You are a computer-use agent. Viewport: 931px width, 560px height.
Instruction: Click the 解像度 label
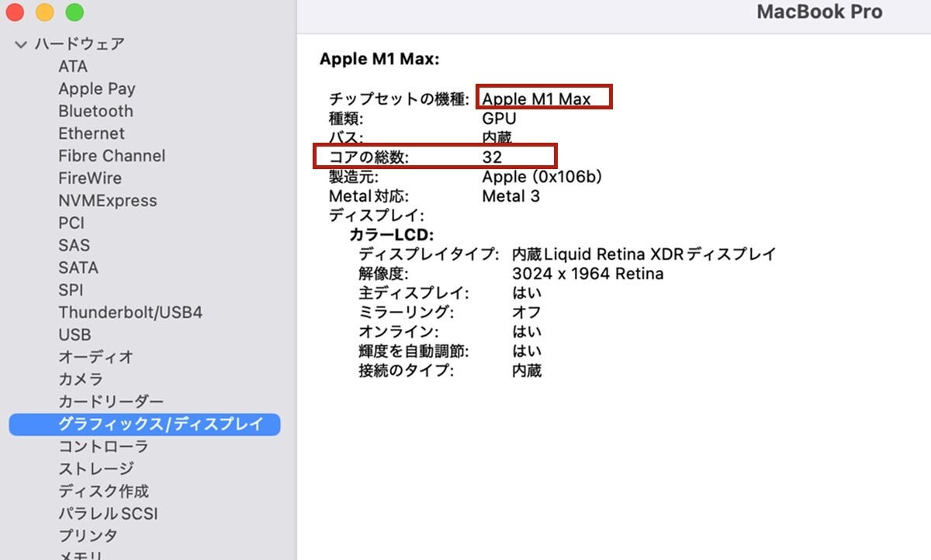(383, 274)
